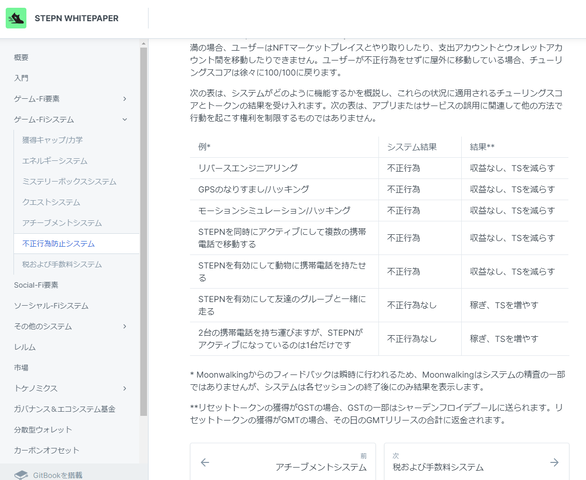The height and width of the screenshot is (480, 586).
Task: Open ガバナンス&エコシステム基金 page
Action: pos(65,409)
